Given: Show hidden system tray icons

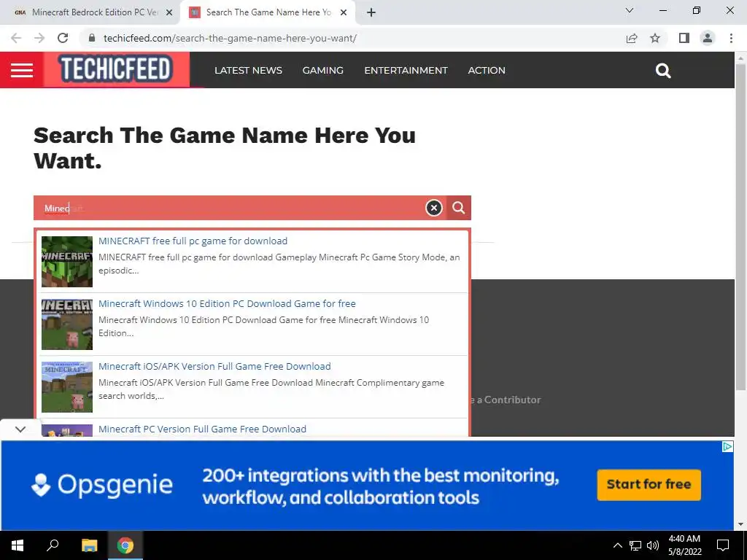Looking at the screenshot, I should coord(617,545).
